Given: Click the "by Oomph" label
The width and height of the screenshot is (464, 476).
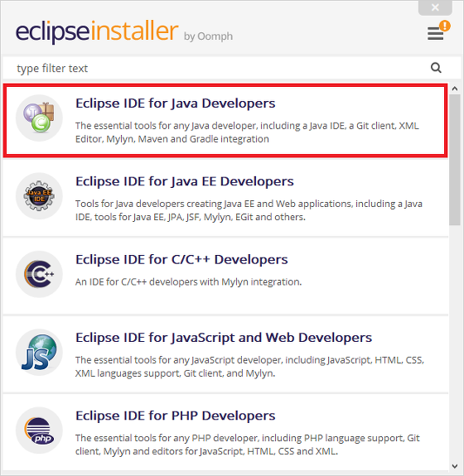Looking at the screenshot, I should tap(208, 36).
